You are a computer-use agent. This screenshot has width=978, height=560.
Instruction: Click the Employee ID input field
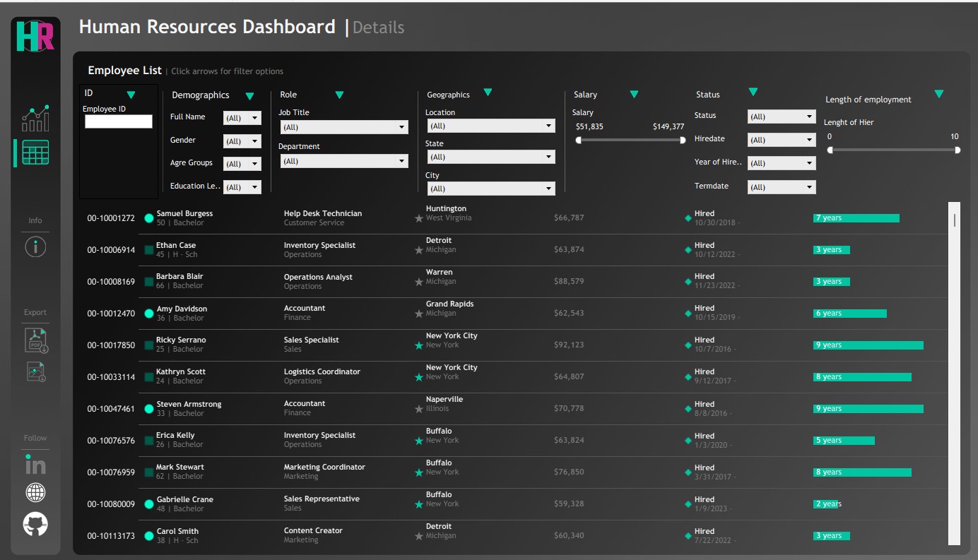pos(119,121)
